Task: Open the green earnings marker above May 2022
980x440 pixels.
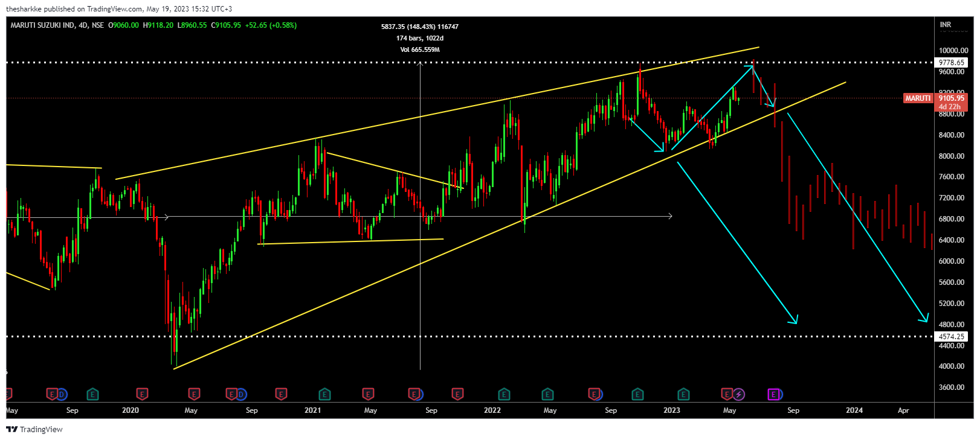Action: tap(547, 394)
